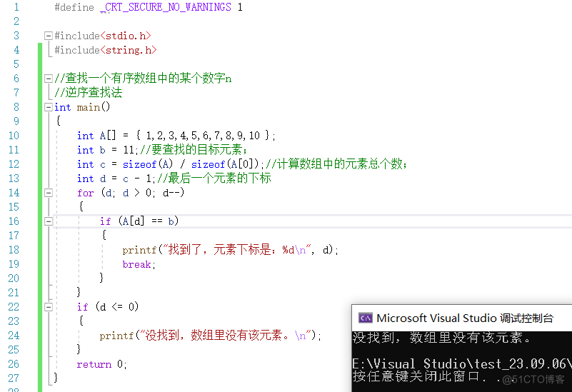Click the <string.h> include text
The height and width of the screenshot is (392, 572).
[x=129, y=50]
